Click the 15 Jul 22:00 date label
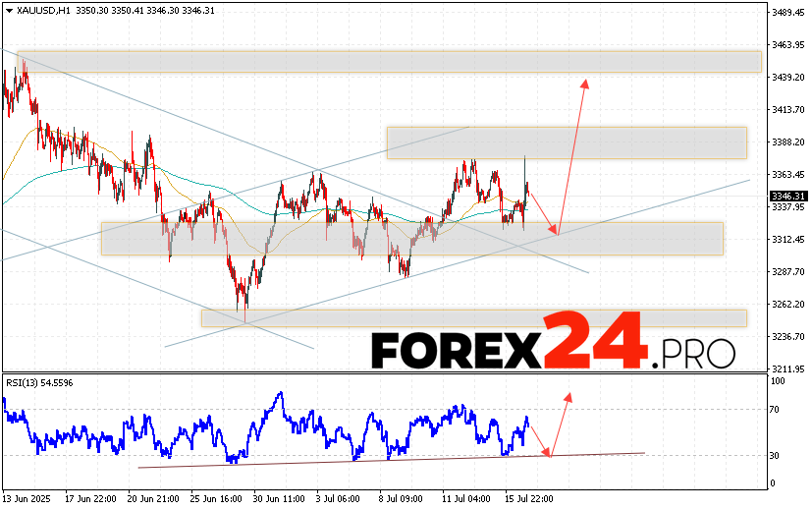The image size is (812, 510). pos(529,500)
